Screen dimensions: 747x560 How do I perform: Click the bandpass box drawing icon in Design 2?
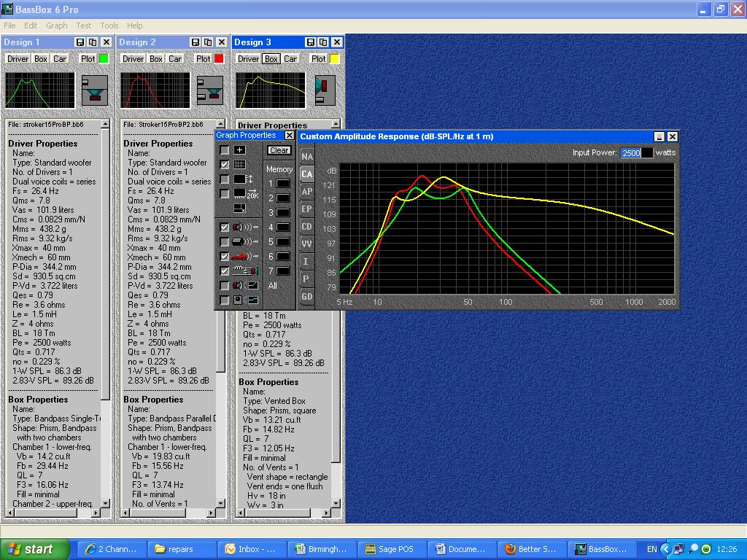coord(210,90)
